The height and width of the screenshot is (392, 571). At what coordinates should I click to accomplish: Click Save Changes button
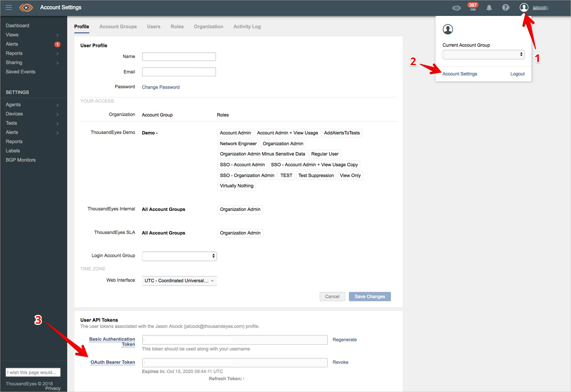click(369, 297)
